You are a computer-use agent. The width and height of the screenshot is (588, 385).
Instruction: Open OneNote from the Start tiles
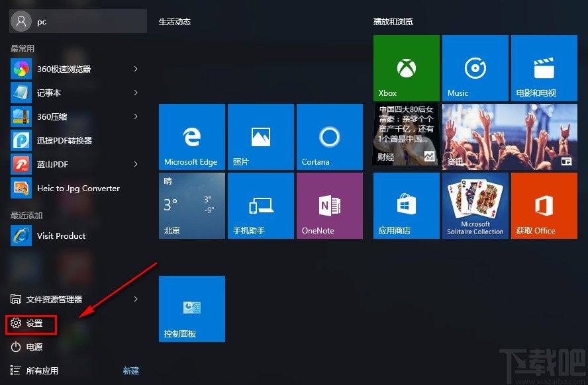[x=329, y=205]
